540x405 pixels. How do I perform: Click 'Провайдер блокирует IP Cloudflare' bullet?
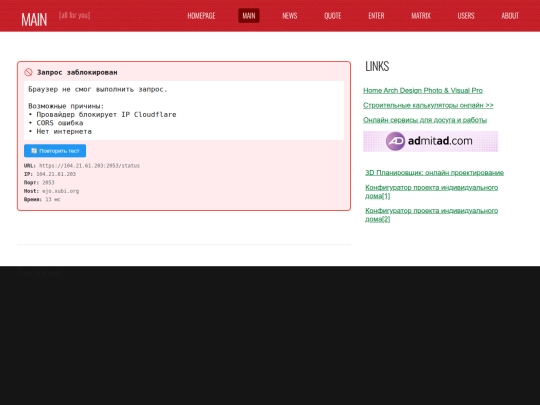coord(102,114)
